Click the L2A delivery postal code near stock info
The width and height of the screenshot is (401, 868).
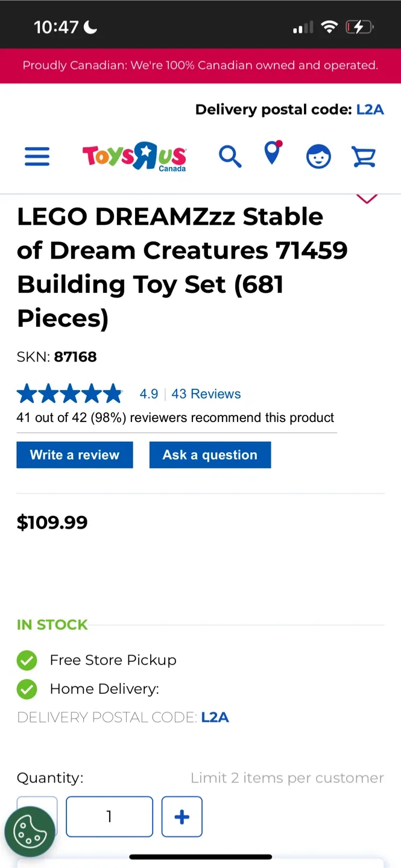[x=215, y=717]
